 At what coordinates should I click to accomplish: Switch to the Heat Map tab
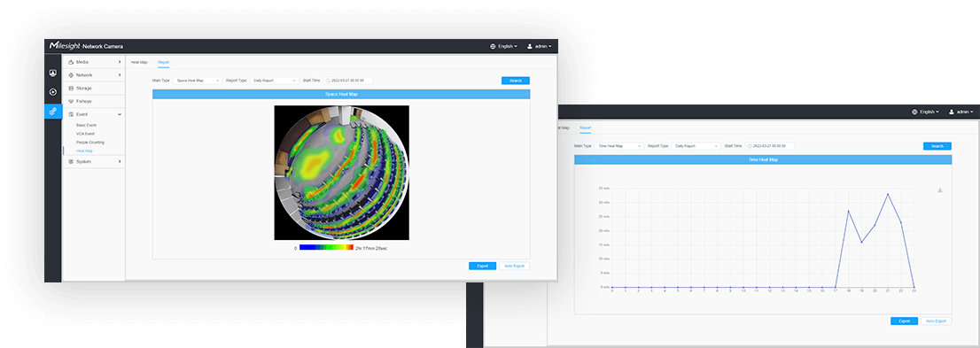(139, 63)
